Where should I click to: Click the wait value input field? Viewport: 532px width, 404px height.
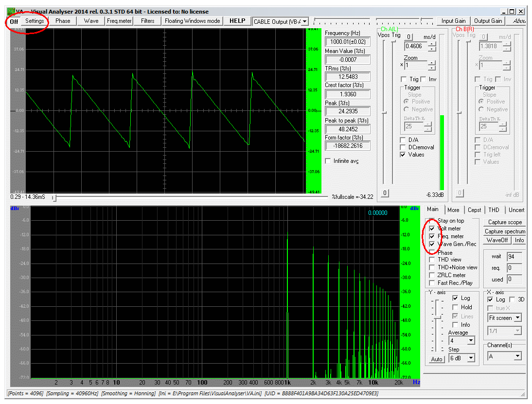[x=515, y=256]
